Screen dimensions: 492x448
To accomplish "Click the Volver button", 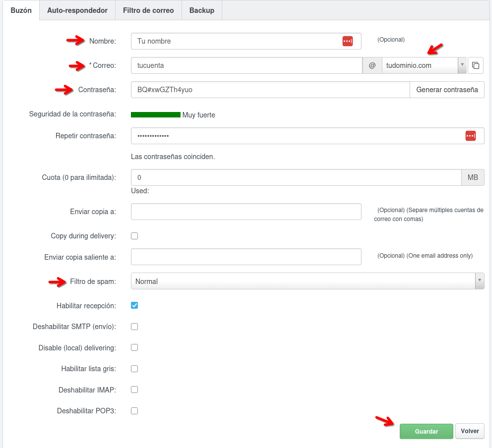I will tap(470, 431).
